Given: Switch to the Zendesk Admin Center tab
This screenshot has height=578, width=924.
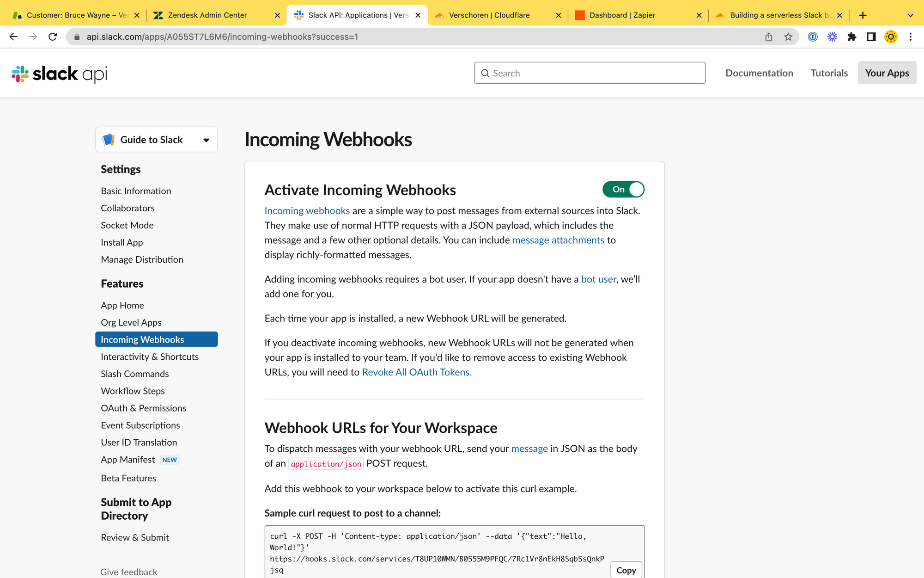Looking at the screenshot, I should tap(207, 15).
